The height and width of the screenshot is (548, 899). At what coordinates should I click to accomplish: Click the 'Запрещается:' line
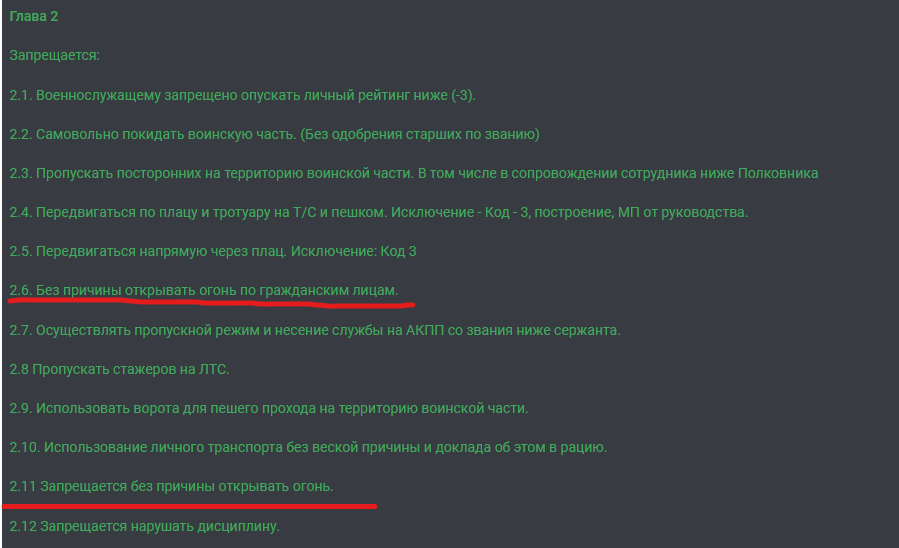click(54, 55)
